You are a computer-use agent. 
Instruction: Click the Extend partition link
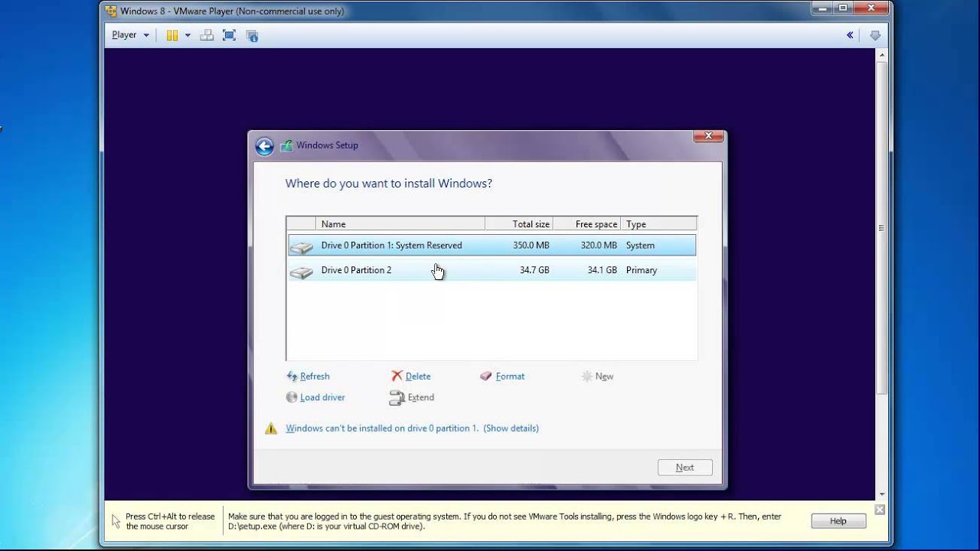(420, 398)
